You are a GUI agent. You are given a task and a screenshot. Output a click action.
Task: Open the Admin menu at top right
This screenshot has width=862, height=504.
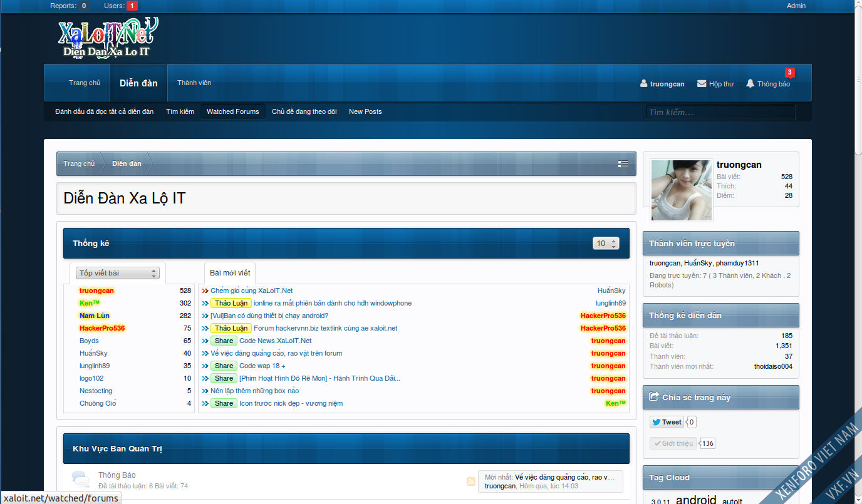[x=796, y=6]
